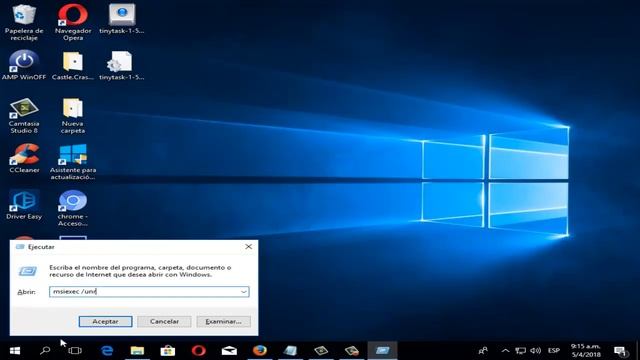Screen dimensions: 640x360
Task: Select the AMP WinOFF desktop shortcut
Action: 24,65
